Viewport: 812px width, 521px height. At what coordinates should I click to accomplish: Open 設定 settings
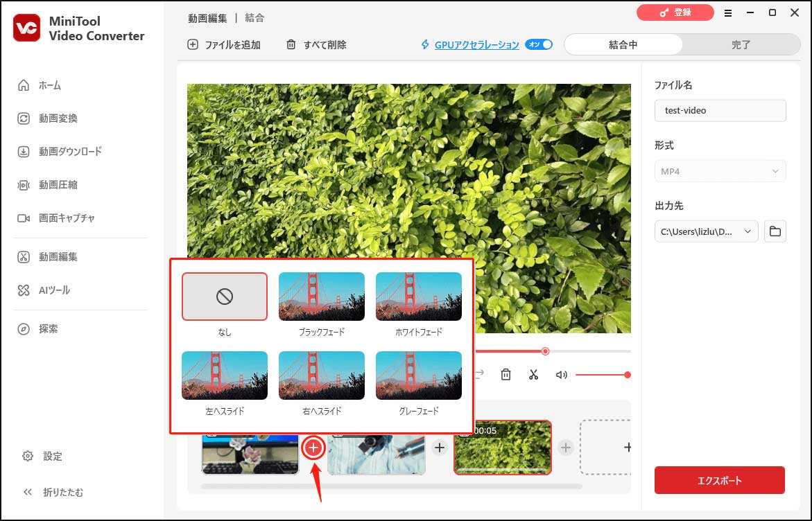42,457
